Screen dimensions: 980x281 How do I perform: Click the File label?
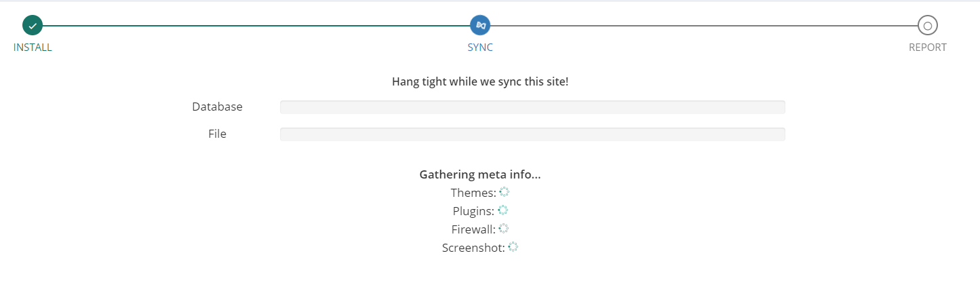(217, 134)
